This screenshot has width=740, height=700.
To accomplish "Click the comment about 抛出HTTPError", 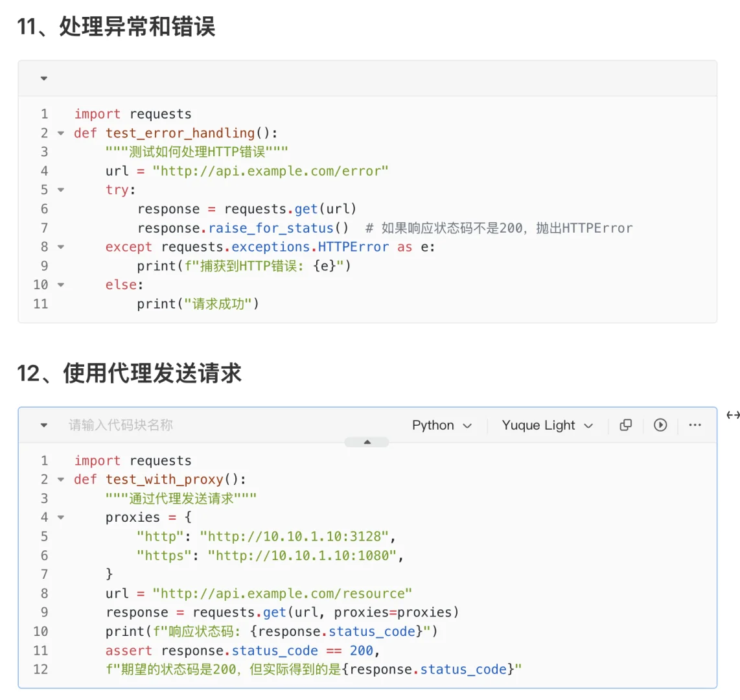I will [x=500, y=228].
